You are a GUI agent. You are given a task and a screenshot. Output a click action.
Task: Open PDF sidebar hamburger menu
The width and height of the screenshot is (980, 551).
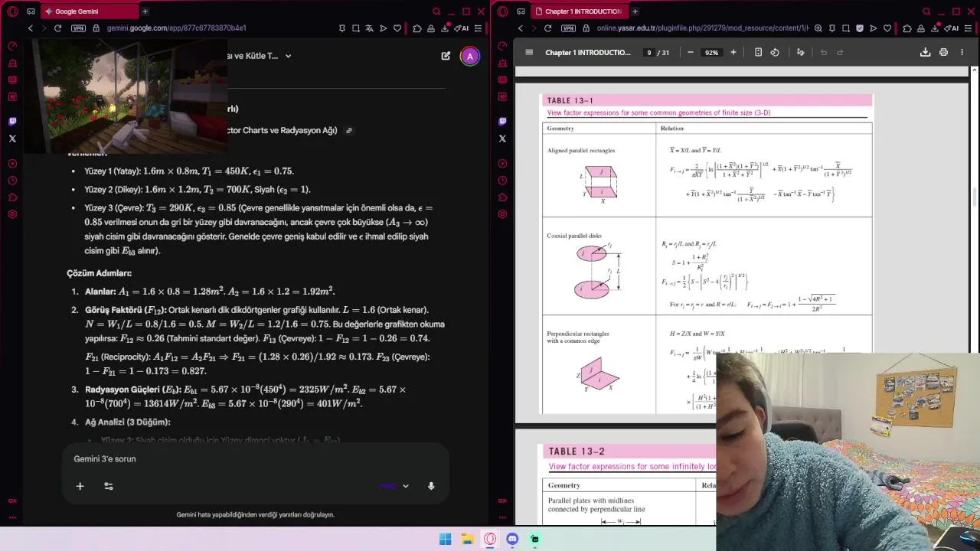click(x=529, y=53)
